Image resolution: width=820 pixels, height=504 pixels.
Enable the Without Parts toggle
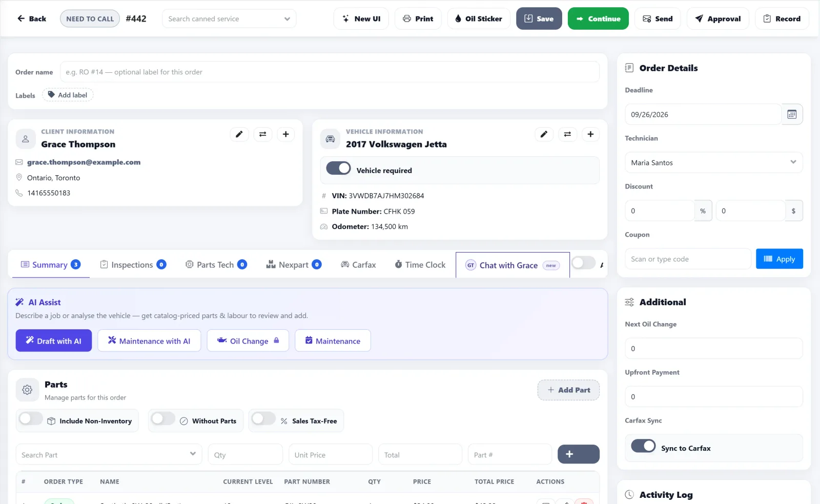click(163, 419)
